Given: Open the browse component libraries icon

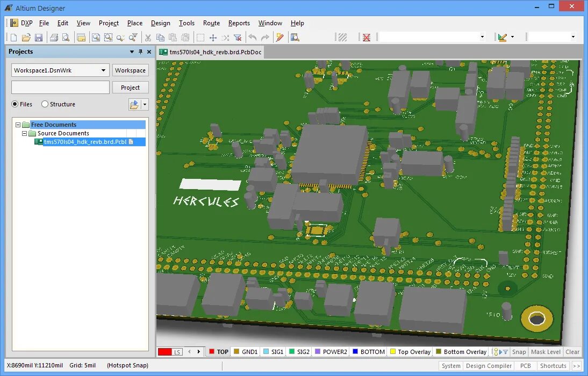Looking at the screenshot, I should click(x=295, y=38).
